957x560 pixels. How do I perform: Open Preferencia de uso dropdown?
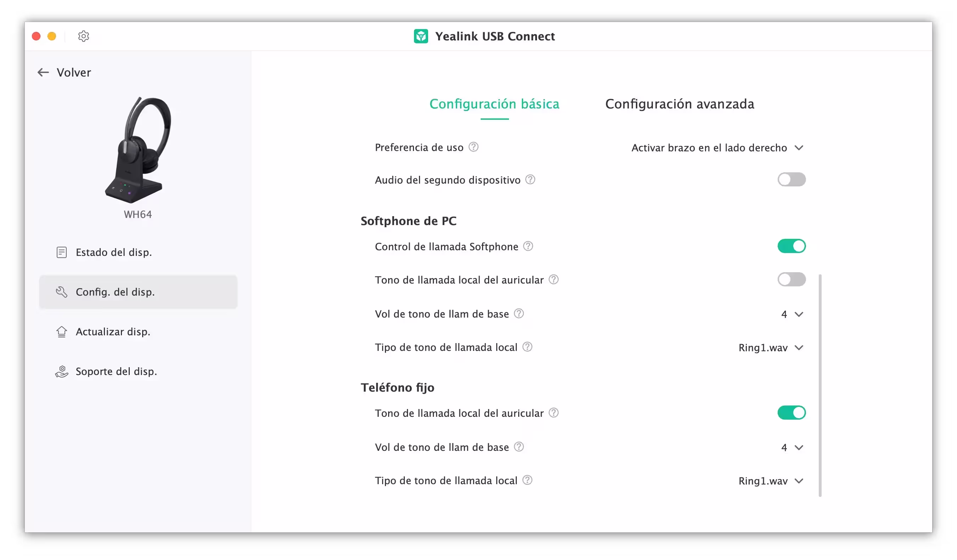click(x=717, y=148)
